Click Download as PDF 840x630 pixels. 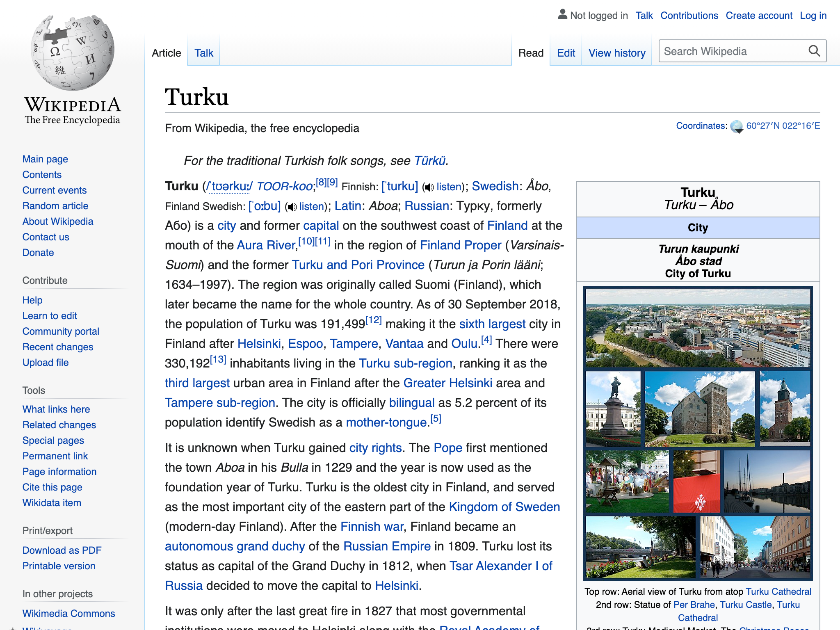62,550
